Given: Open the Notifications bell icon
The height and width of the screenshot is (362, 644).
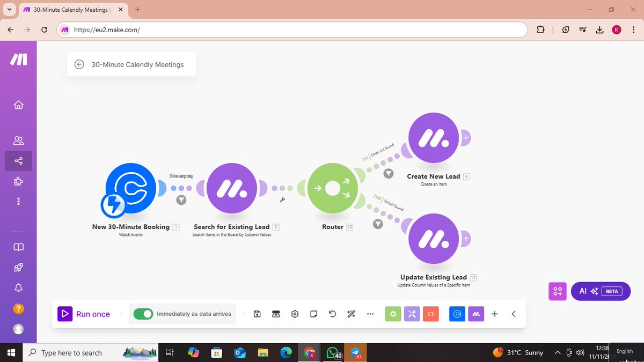Looking at the screenshot, I should 18,287.
